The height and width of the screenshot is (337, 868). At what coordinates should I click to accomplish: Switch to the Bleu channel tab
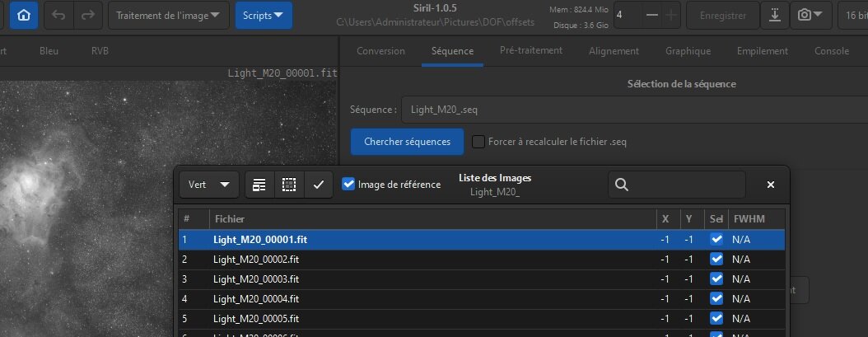[49, 51]
